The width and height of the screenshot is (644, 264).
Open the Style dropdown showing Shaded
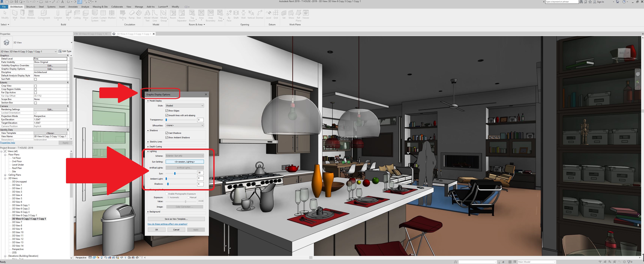[184, 105]
